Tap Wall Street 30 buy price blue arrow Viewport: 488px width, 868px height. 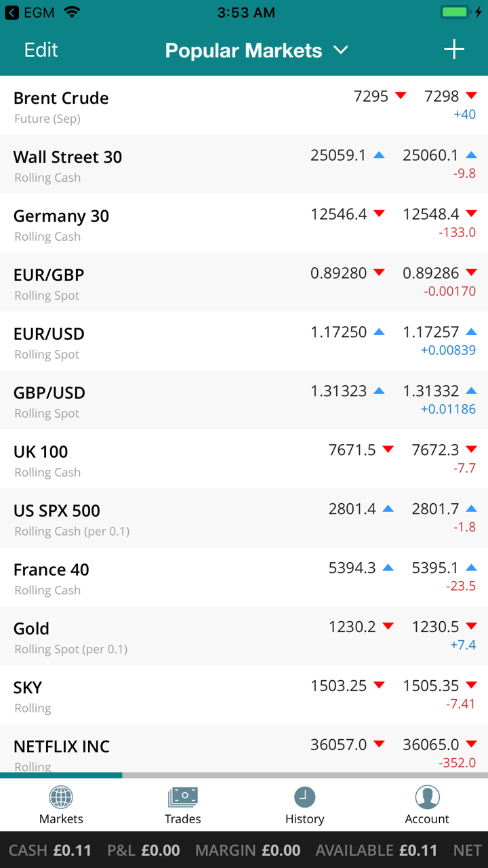click(471, 155)
